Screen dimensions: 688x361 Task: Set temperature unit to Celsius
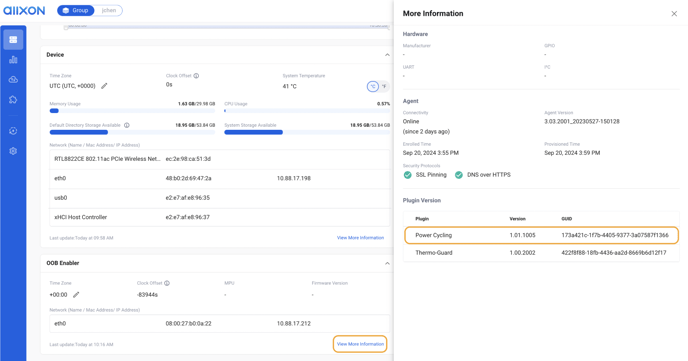373,86
